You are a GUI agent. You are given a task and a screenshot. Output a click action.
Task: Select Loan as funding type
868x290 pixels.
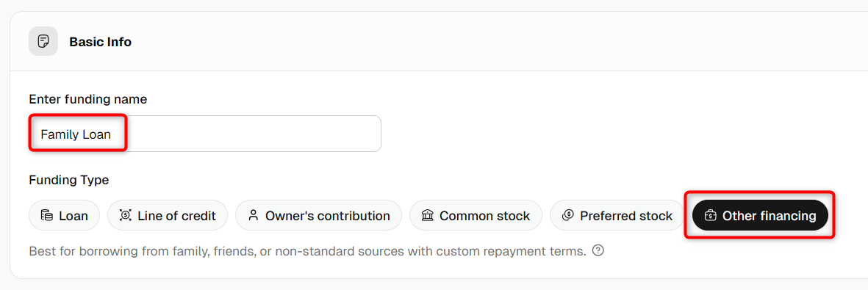pos(64,215)
